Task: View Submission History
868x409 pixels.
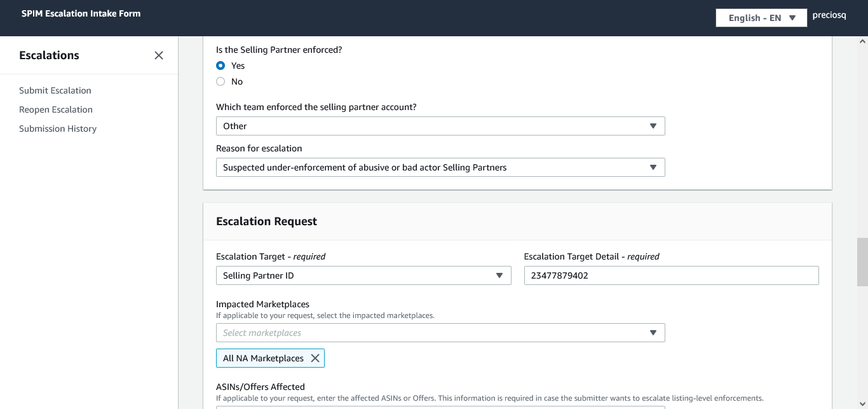Action: [x=58, y=128]
